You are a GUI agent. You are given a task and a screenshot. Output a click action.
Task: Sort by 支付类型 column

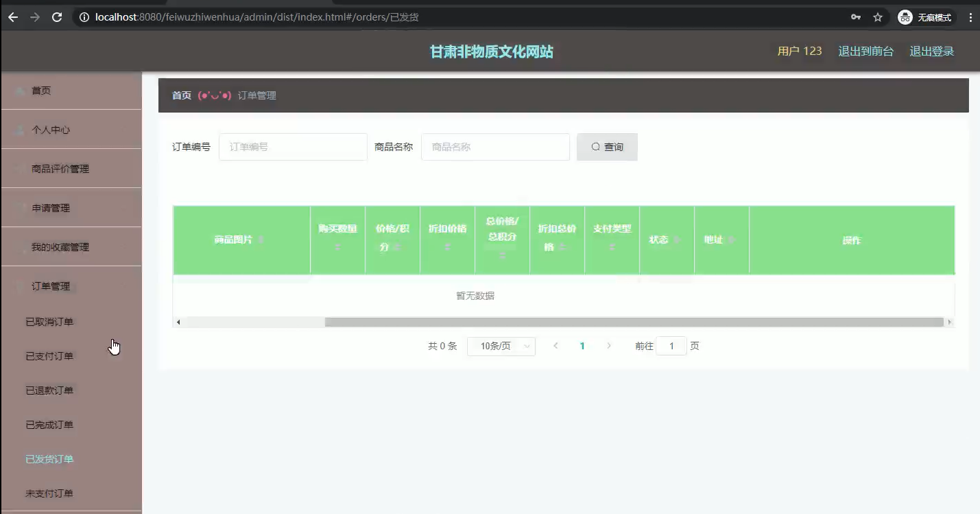pyautogui.click(x=612, y=247)
